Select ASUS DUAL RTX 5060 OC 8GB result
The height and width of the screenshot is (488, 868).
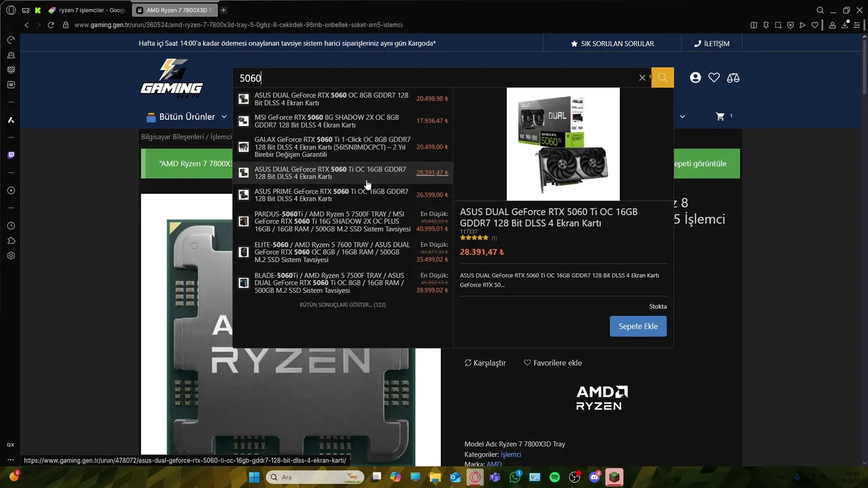(342, 99)
